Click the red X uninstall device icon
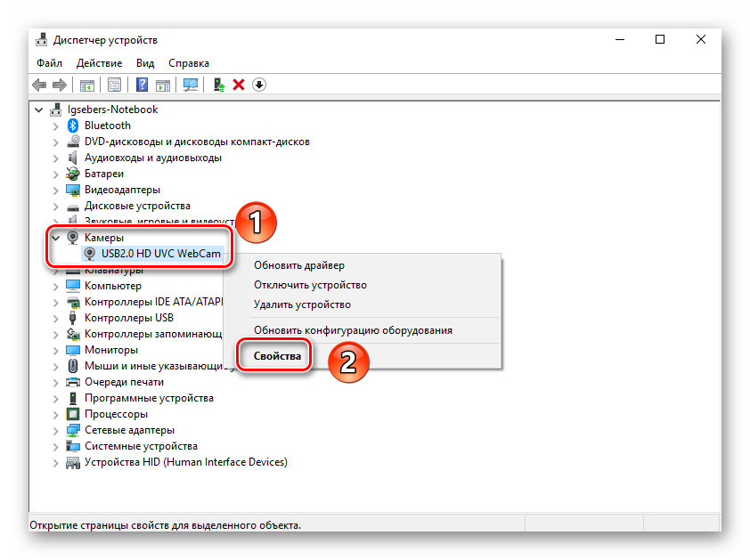 coord(239,85)
